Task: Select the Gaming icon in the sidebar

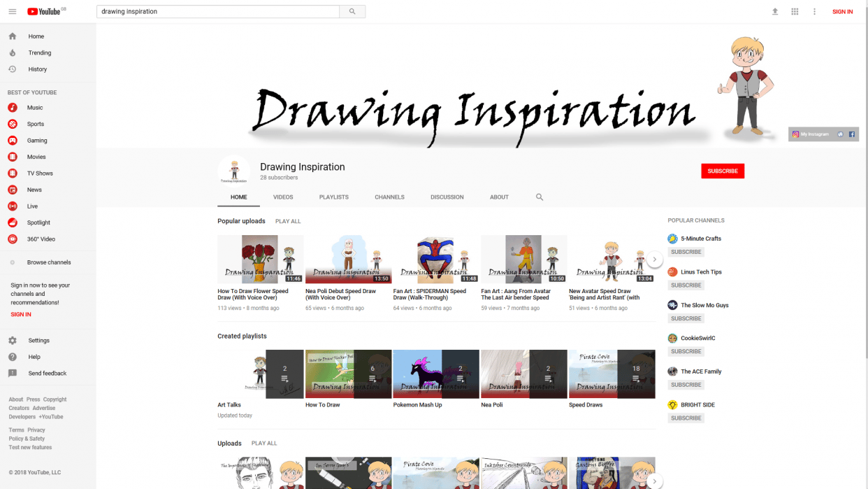Action: (10, 140)
